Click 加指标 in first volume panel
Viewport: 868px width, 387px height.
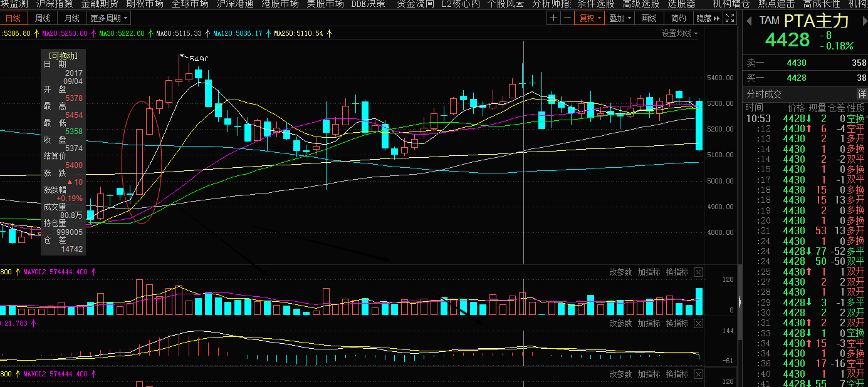(649, 272)
